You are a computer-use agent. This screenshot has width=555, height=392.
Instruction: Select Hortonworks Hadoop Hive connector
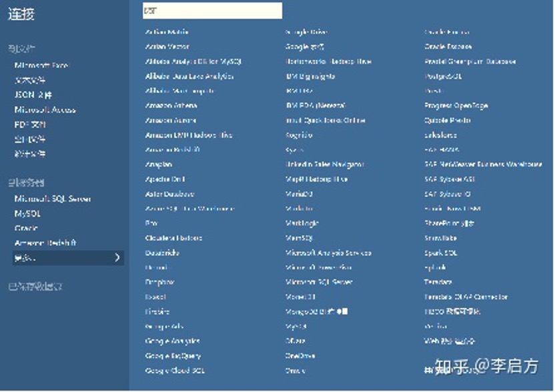(328, 61)
